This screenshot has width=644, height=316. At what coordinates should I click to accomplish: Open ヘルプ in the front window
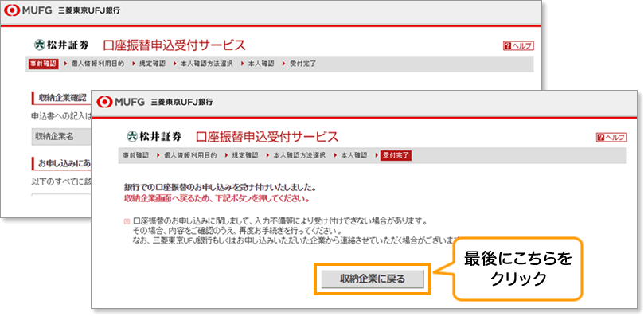(x=611, y=138)
